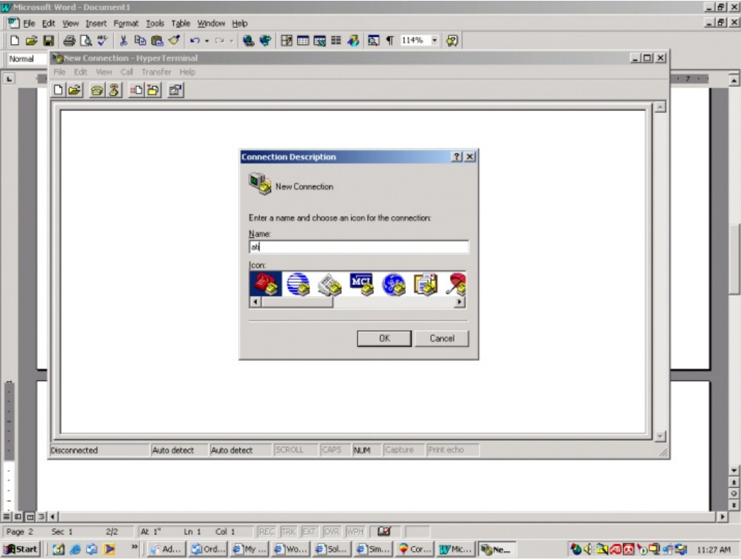This screenshot has width=741, height=560.
Task: Switch to Print Layout View button
Action: click(x=29, y=517)
